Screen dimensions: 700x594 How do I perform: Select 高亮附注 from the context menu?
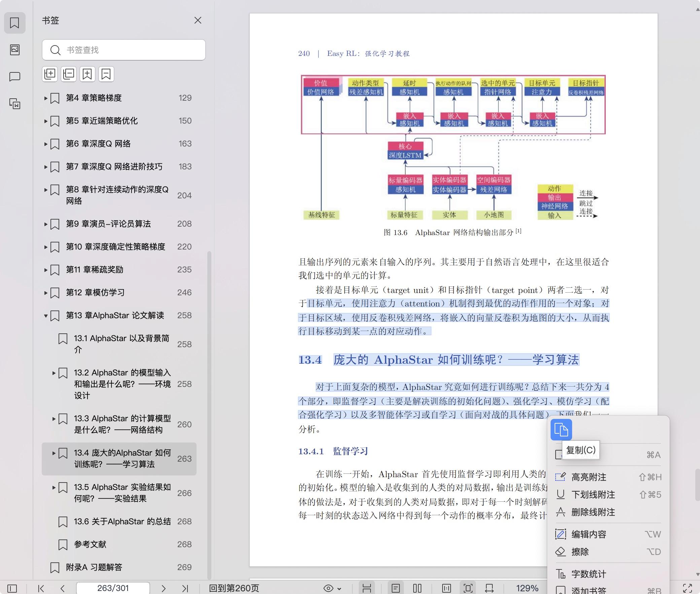click(589, 477)
